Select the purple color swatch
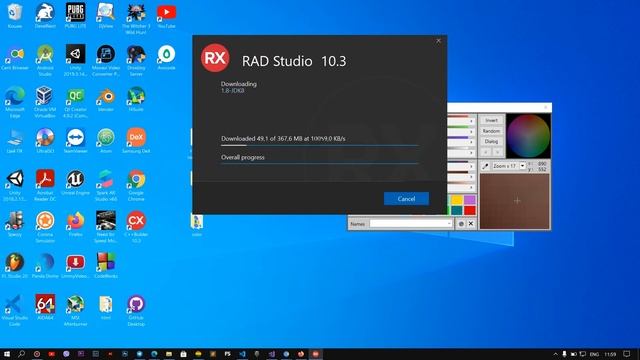The height and width of the screenshot is (360, 640). pos(470,200)
